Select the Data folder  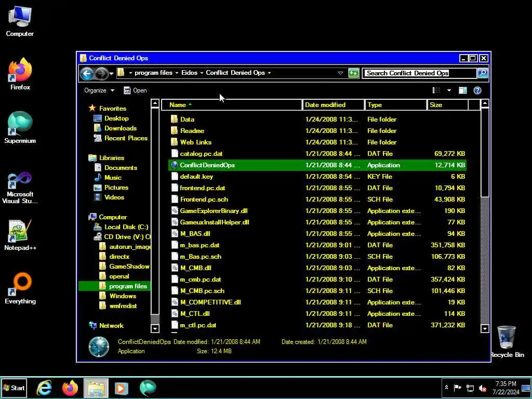click(317, 119)
